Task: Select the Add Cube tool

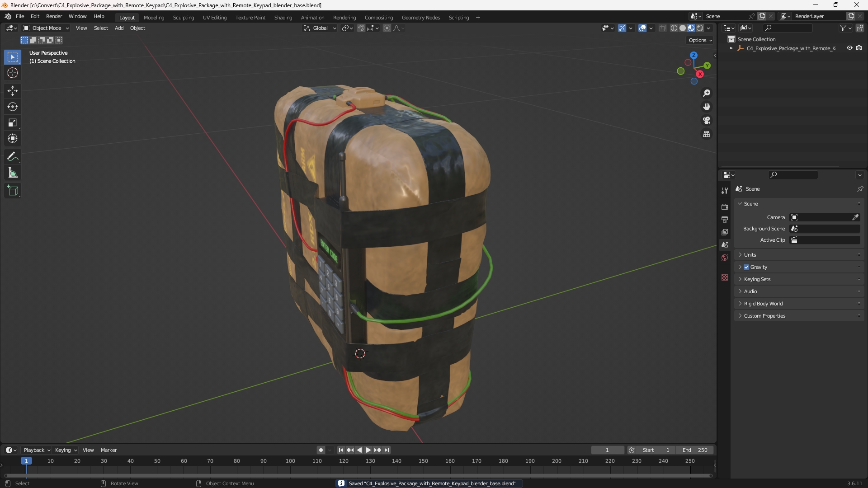Action: (13, 191)
